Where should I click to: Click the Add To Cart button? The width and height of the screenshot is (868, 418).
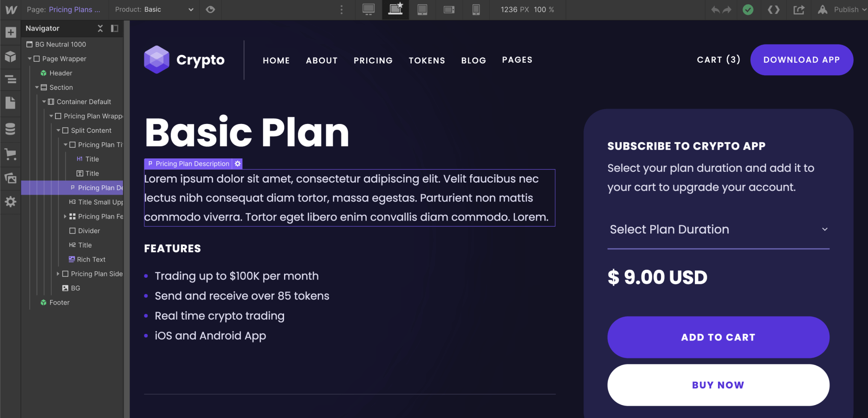718,337
